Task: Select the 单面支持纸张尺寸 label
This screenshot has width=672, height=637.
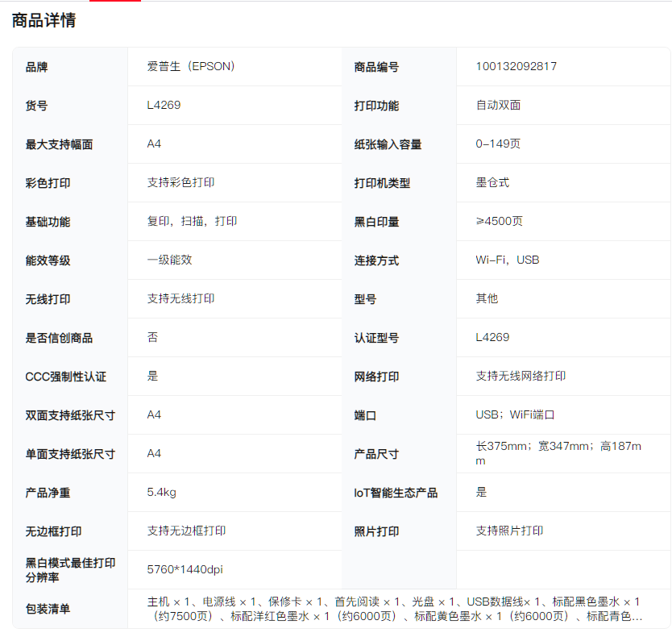Action: pyautogui.click(x=70, y=454)
